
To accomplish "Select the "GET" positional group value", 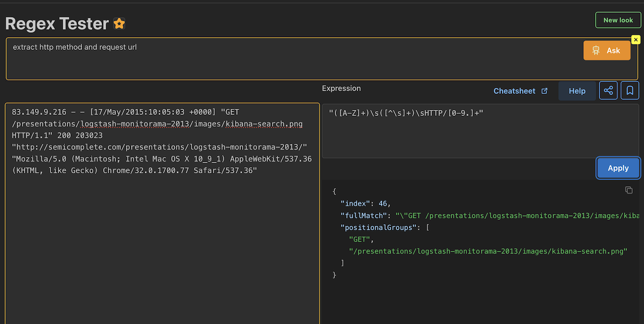I will point(361,239).
